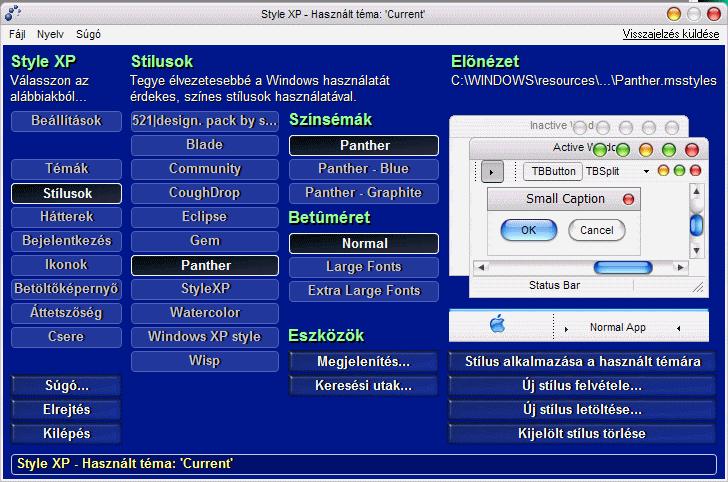Choose the Gem style
Image resolution: width=728 pixels, height=482 pixels.
(x=205, y=241)
